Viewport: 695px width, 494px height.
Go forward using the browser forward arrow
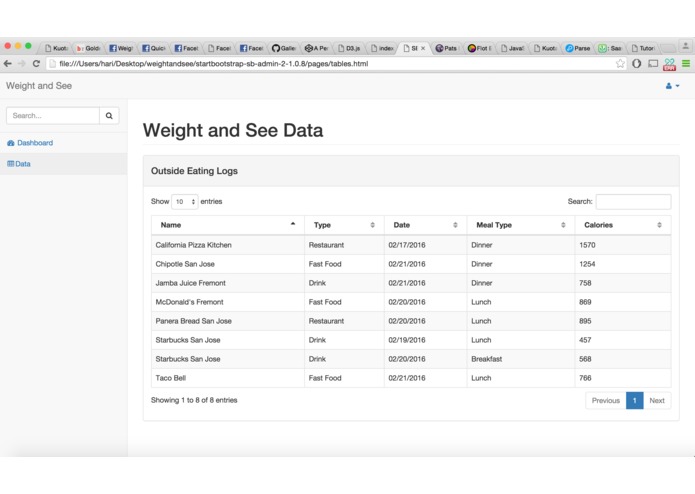(x=22, y=64)
